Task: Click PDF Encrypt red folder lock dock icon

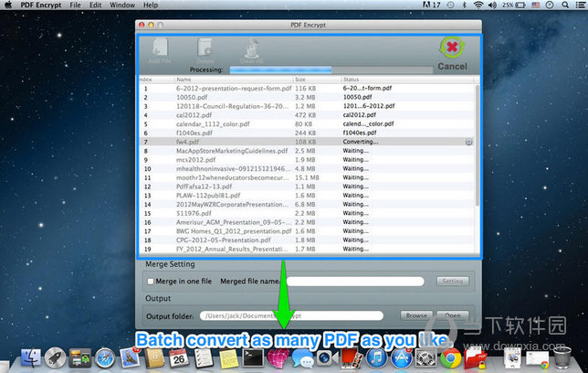Action: tap(475, 357)
